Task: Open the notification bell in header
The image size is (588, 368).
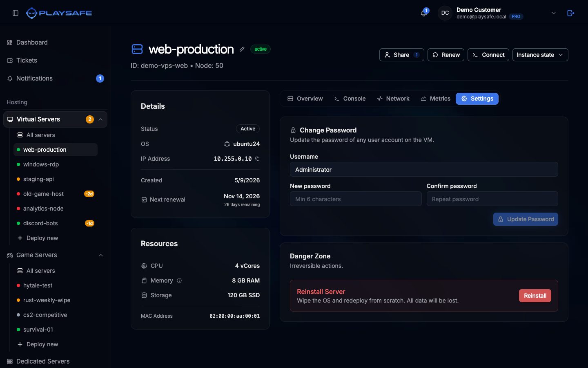Action: pyautogui.click(x=424, y=13)
